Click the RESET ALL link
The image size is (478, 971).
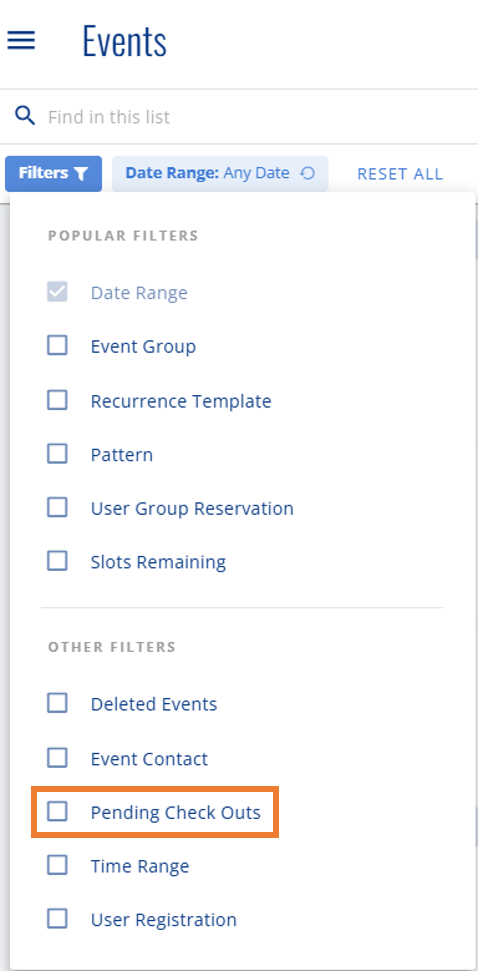(400, 174)
